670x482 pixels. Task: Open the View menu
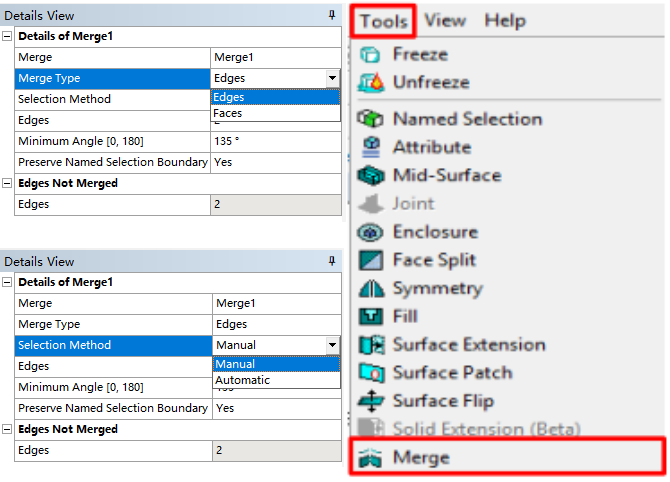445,21
